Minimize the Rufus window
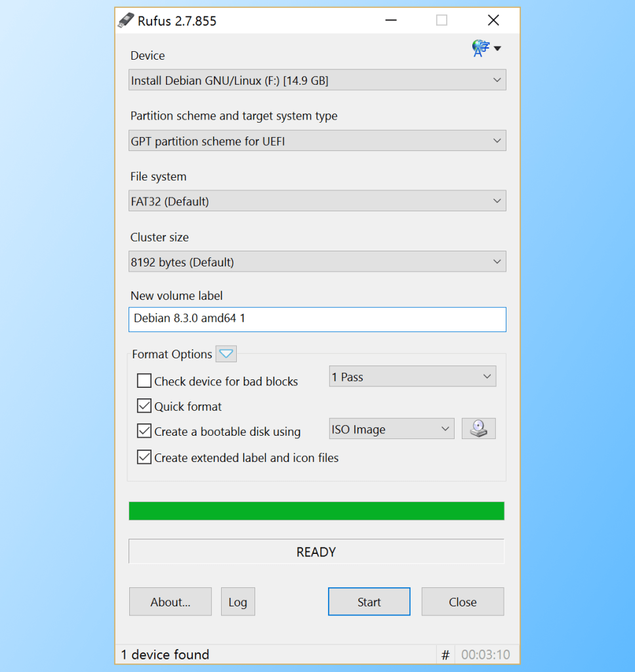The width and height of the screenshot is (635, 672). tap(391, 20)
